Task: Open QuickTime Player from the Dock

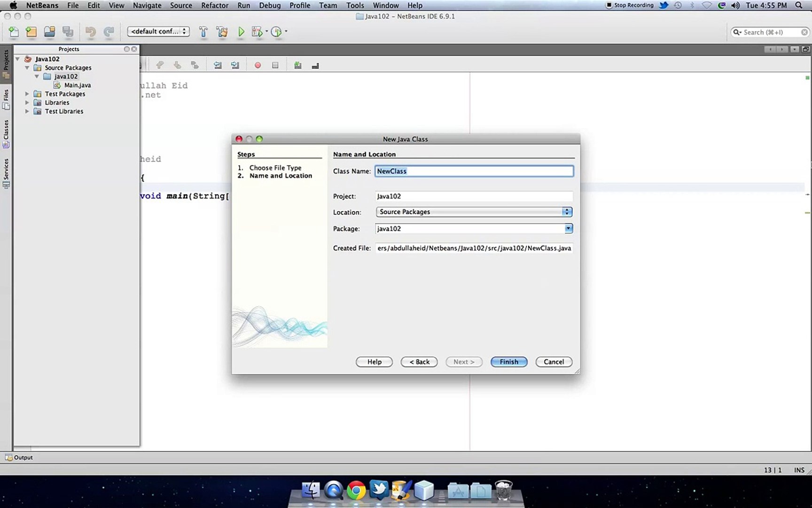Action: click(334, 491)
